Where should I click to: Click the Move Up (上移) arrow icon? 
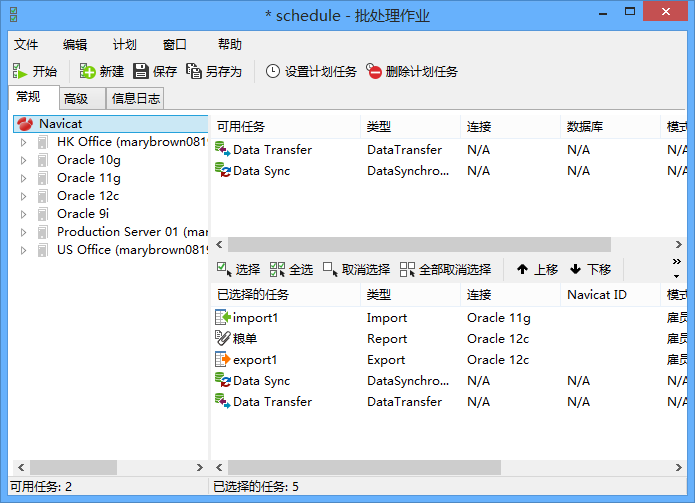coord(523,269)
